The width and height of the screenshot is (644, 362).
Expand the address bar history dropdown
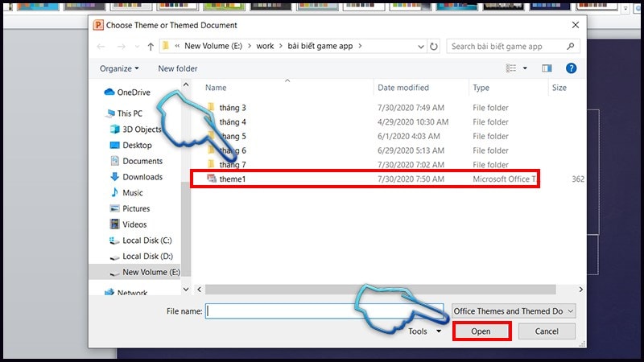(421, 47)
